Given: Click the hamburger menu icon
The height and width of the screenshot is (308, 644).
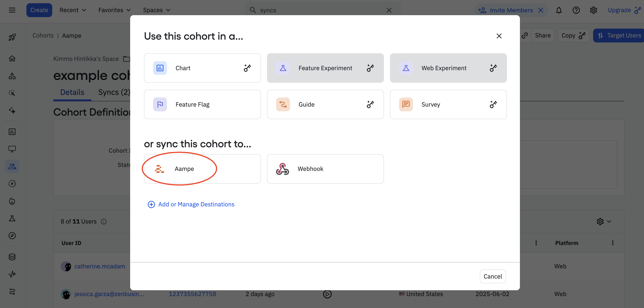Looking at the screenshot, I should point(12,10).
